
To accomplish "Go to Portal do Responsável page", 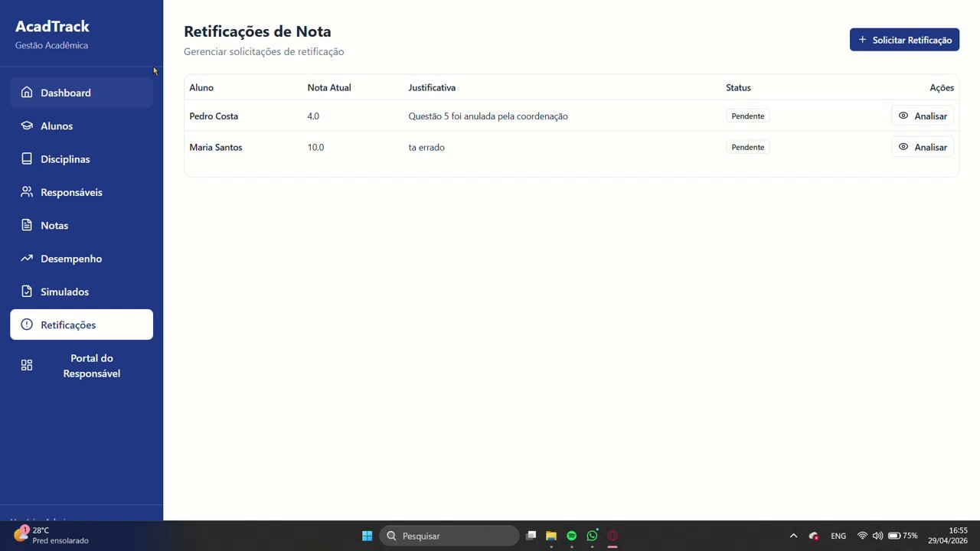I will (x=81, y=366).
